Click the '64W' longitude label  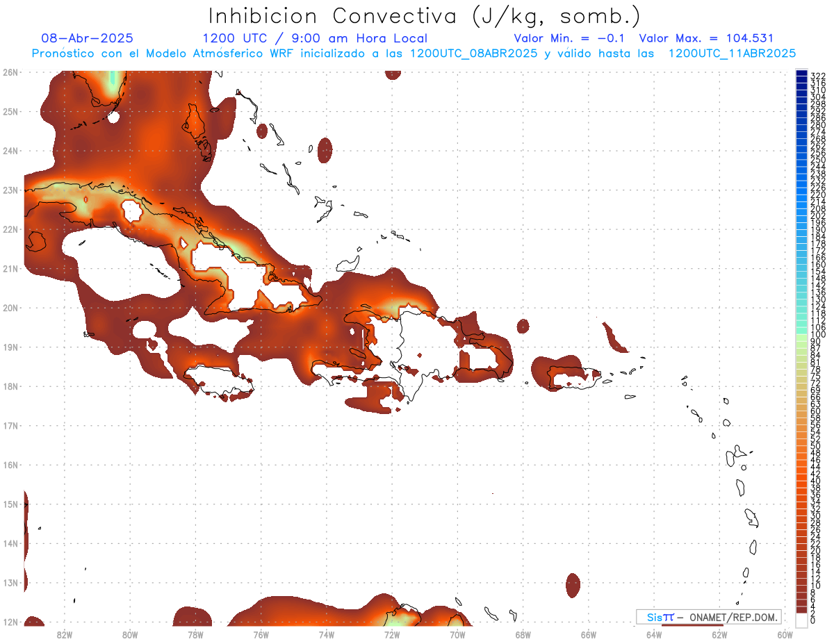tap(654, 634)
